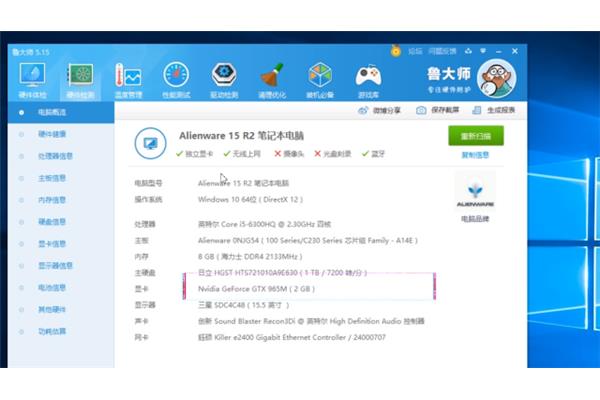The image size is (600, 400).
Task: Click the 摄像头 cross status item
Action: tap(289, 154)
